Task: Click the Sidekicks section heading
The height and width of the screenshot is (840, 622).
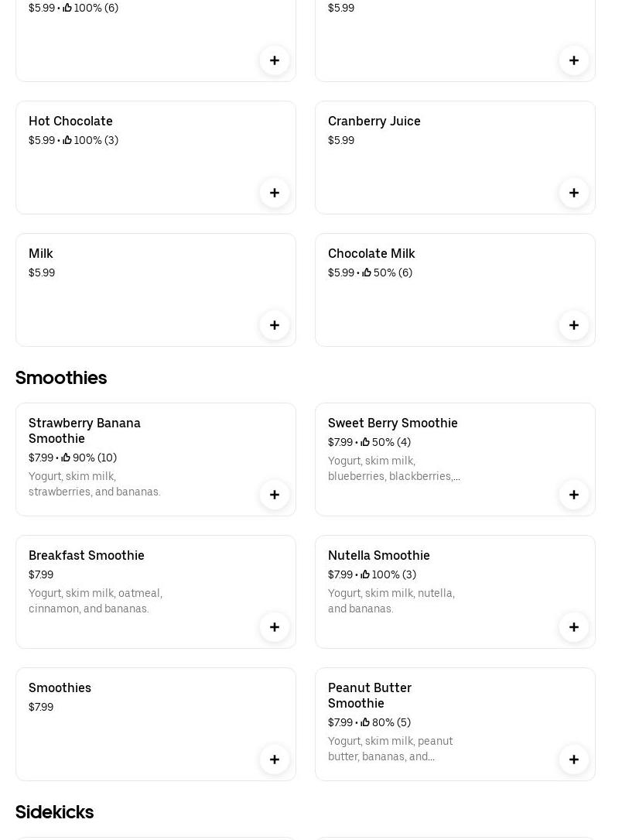Action: click(x=54, y=812)
